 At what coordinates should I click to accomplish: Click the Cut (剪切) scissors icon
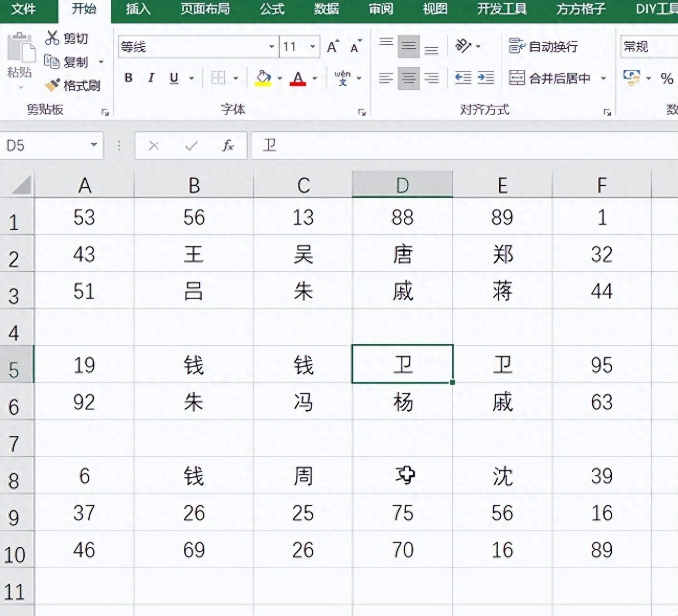52,37
